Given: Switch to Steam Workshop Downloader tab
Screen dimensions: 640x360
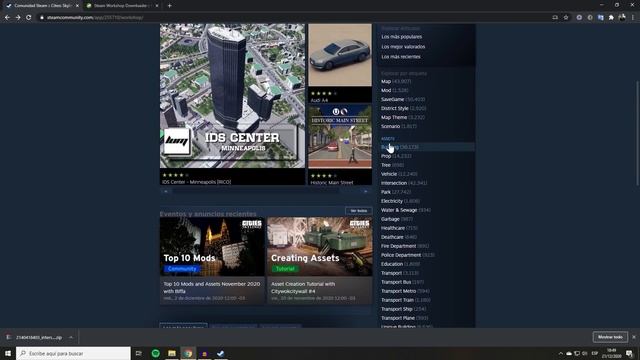Looking at the screenshot, I should pyautogui.click(x=122, y=6).
